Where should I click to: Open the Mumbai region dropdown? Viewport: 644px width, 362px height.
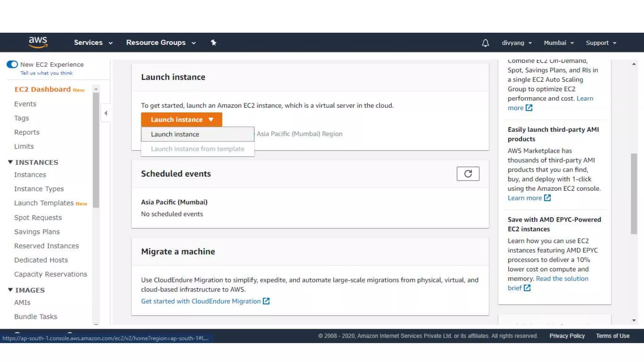(559, 43)
